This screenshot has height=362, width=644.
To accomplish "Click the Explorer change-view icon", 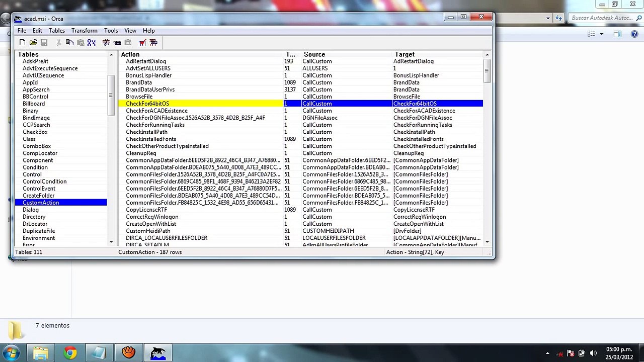I will [x=592, y=34].
